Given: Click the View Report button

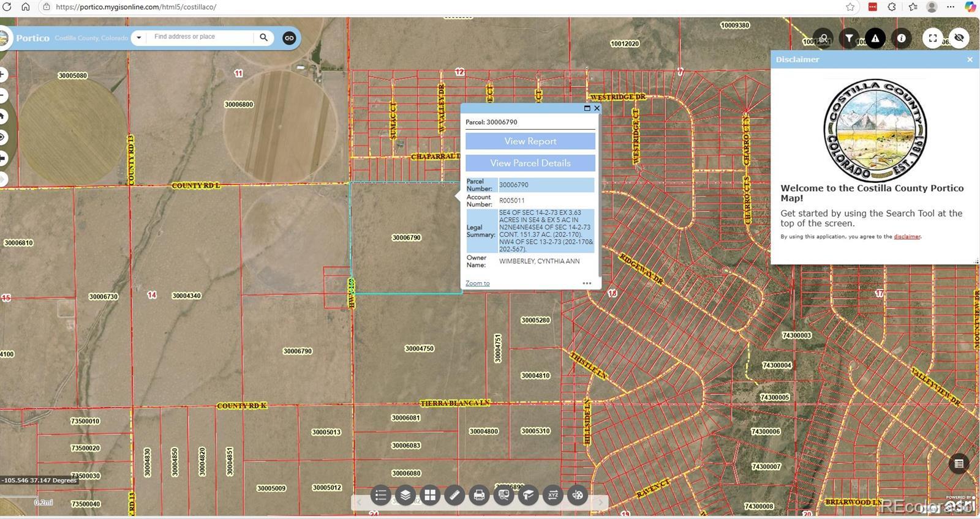Looking at the screenshot, I should (x=530, y=141).
